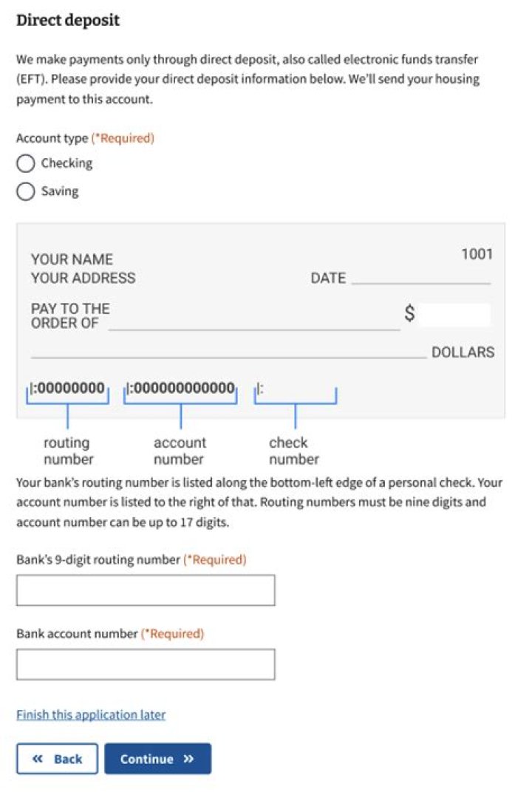
Task: Select the Checking account type radio button
Action: (x=26, y=163)
